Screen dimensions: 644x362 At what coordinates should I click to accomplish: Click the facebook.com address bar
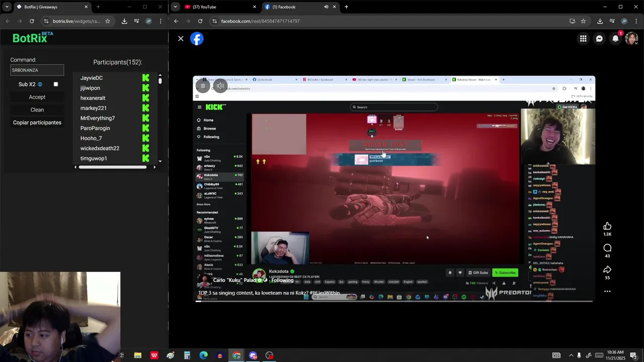(x=392, y=21)
